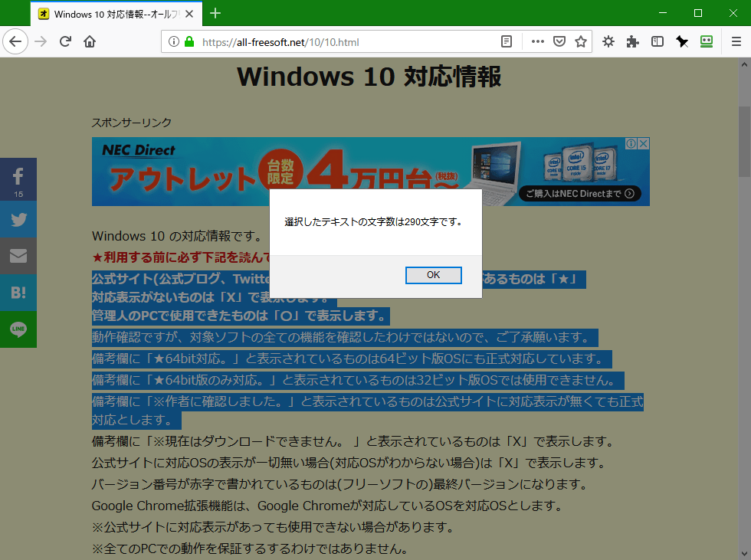
Task: Click the green secure connection padlock
Action: (189, 41)
